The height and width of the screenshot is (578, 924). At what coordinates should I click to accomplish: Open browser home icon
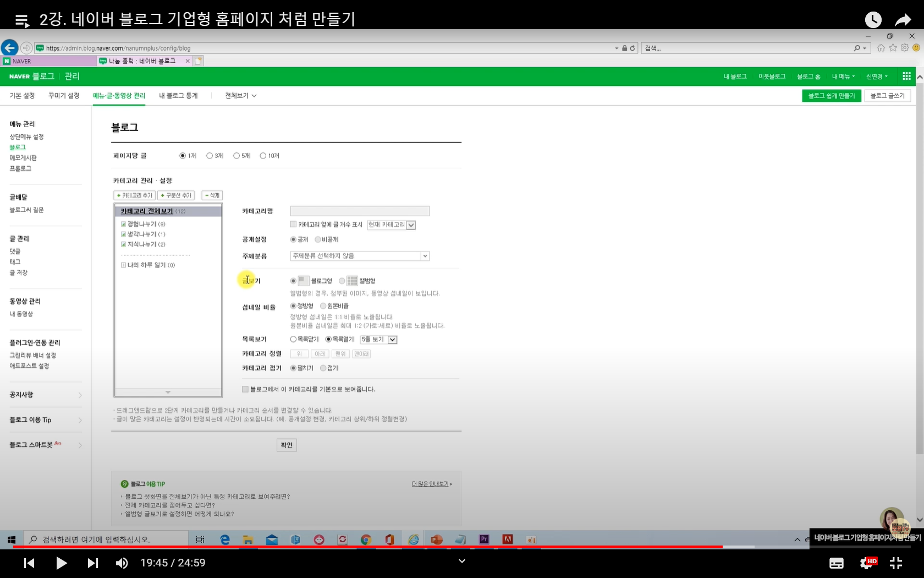coord(881,48)
